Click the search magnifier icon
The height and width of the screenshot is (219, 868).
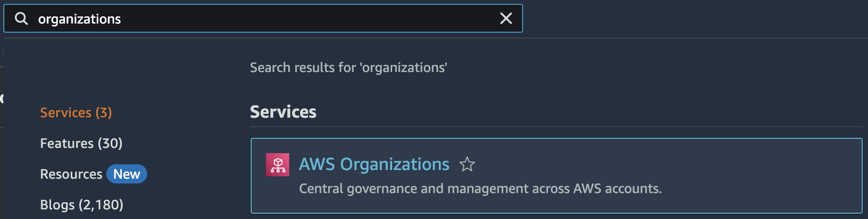pos(21,19)
